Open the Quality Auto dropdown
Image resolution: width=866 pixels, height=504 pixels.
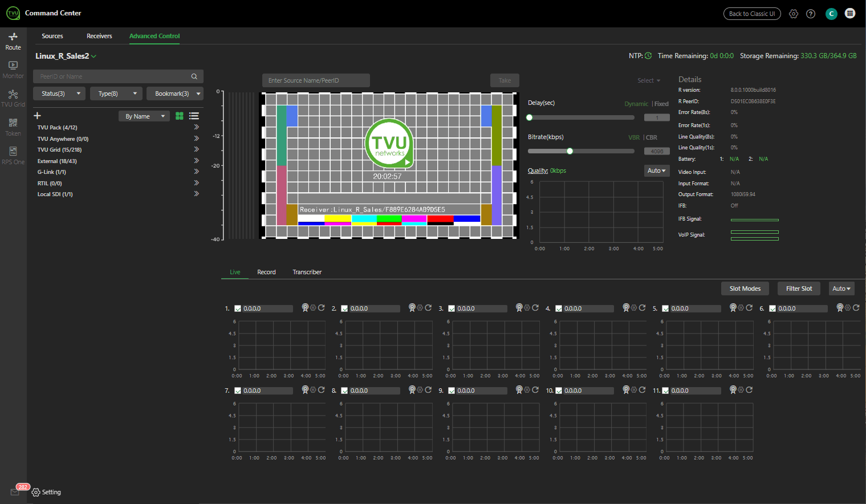pyautogui.click(x=657, y=170)
